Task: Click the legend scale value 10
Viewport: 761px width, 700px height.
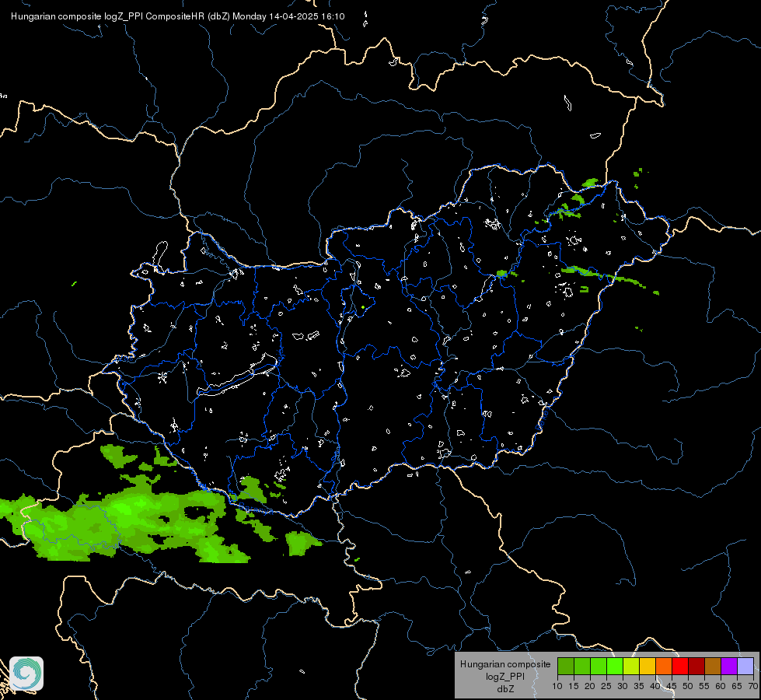Action: click(x=557, y=686)
